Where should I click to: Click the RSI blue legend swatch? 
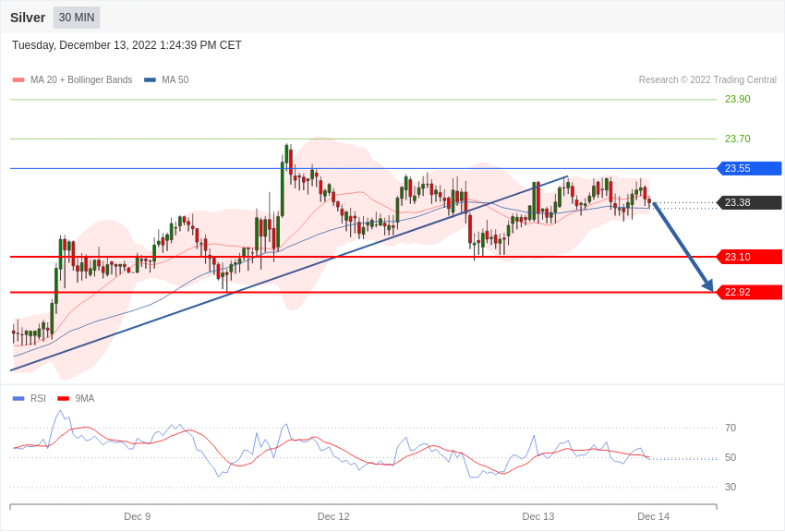18,399
